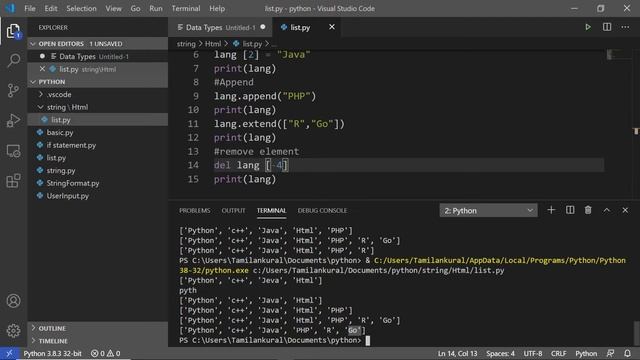Open Accounts menu icon
Viewport: 640px width, 360px height.
click(x=13, y=301)
